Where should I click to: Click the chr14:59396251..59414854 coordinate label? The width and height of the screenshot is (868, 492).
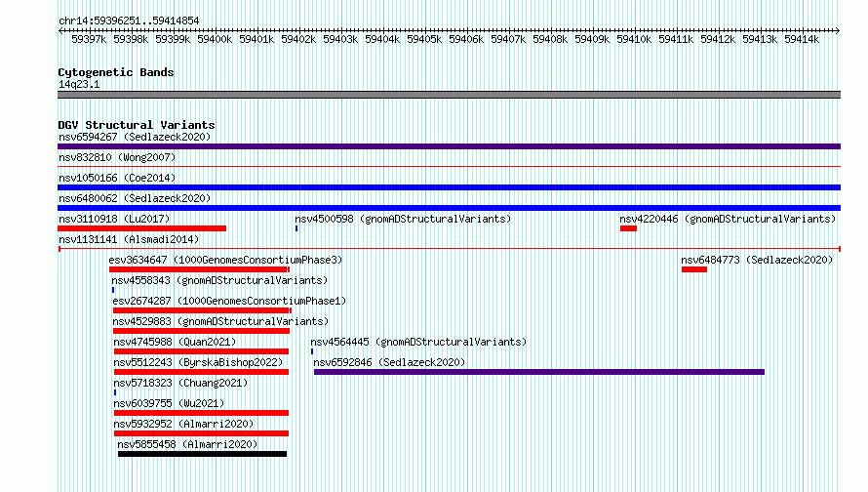(129, 20)
